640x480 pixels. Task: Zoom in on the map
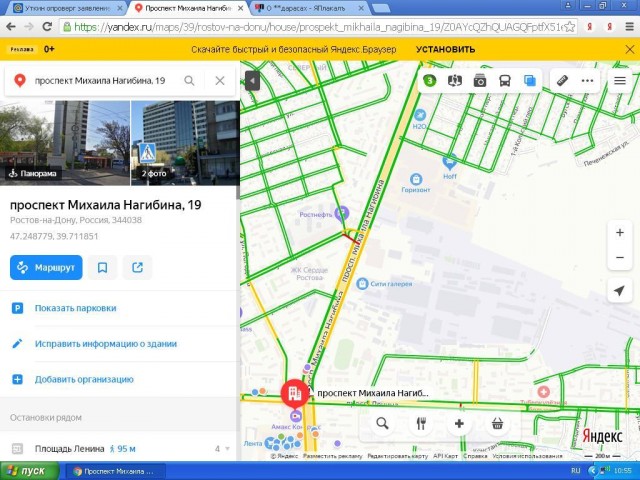click(x=620, y=233)
